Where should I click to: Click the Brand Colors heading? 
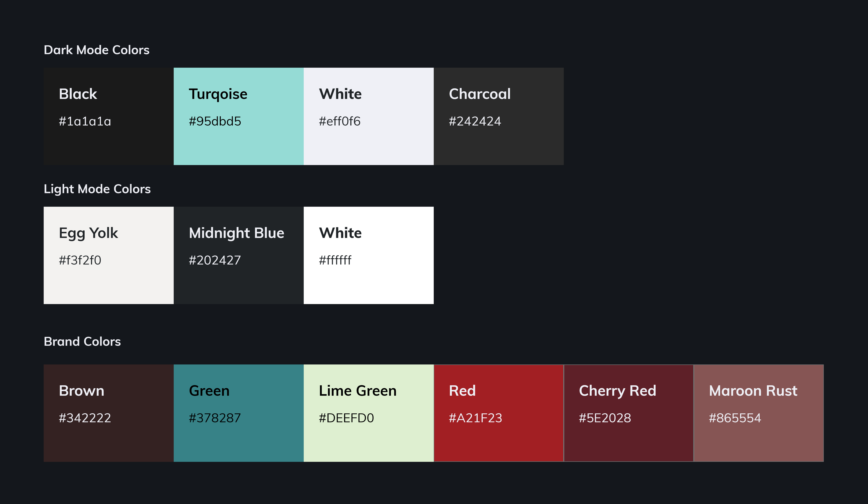point(82,341)
